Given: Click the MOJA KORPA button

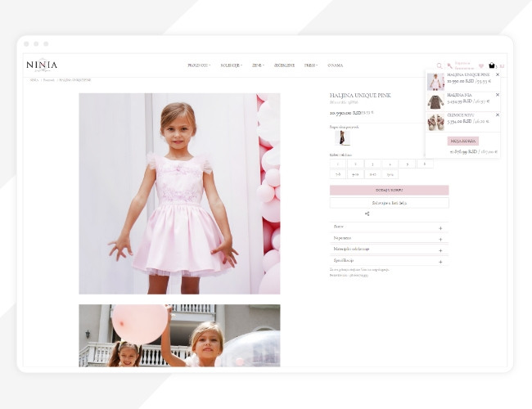Looking at the screenshot, I should pyautogui.click(x=462, y=141).
